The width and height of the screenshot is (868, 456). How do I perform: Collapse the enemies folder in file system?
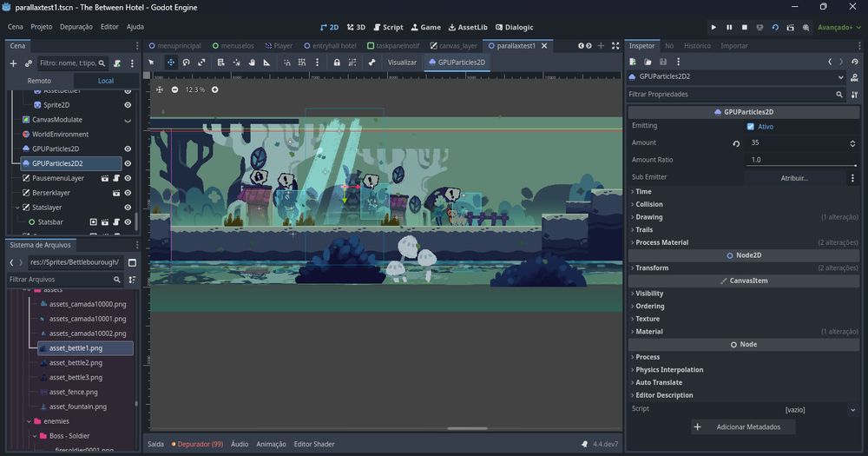click(x=29, y=421)
